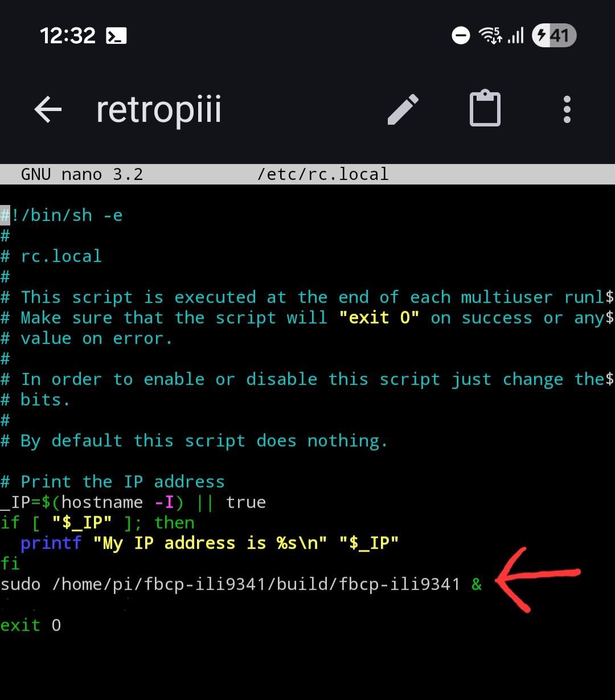Image resolution: width=615 pixels, height=700 pixels.
Task: Tap the yellow "exit 0" quoted text
Action: tap(379, 318)
